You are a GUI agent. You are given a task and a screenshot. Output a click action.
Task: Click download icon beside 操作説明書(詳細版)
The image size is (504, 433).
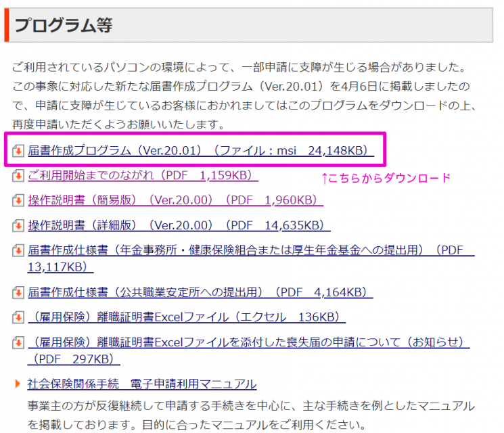click(x=18, y=225)
